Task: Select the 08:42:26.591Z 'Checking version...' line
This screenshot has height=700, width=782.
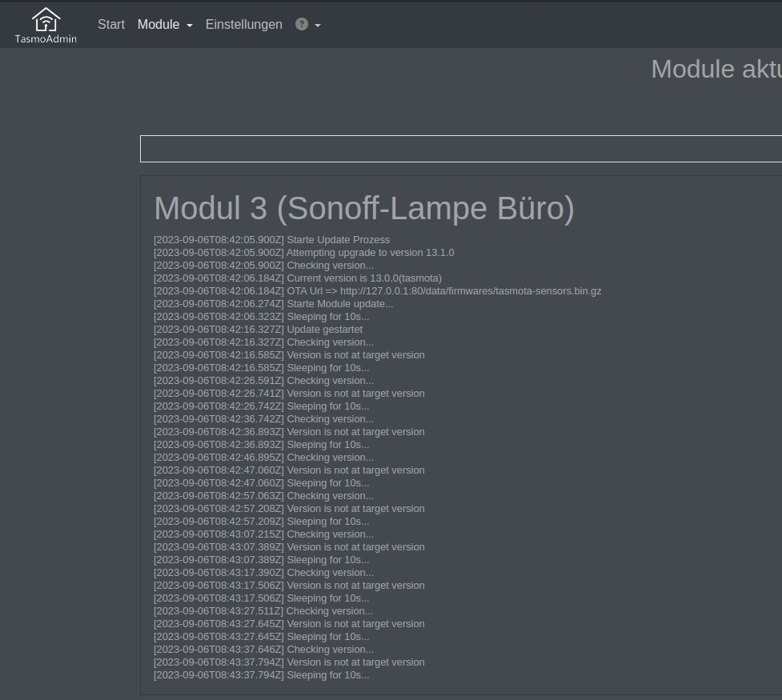Action: tap(264, 381)
